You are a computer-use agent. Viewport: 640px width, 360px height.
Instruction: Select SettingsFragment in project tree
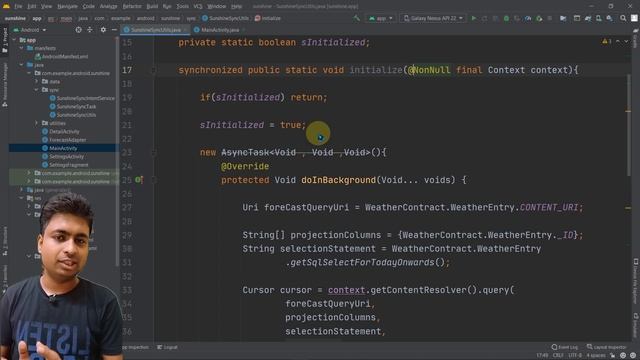(65, 165)
